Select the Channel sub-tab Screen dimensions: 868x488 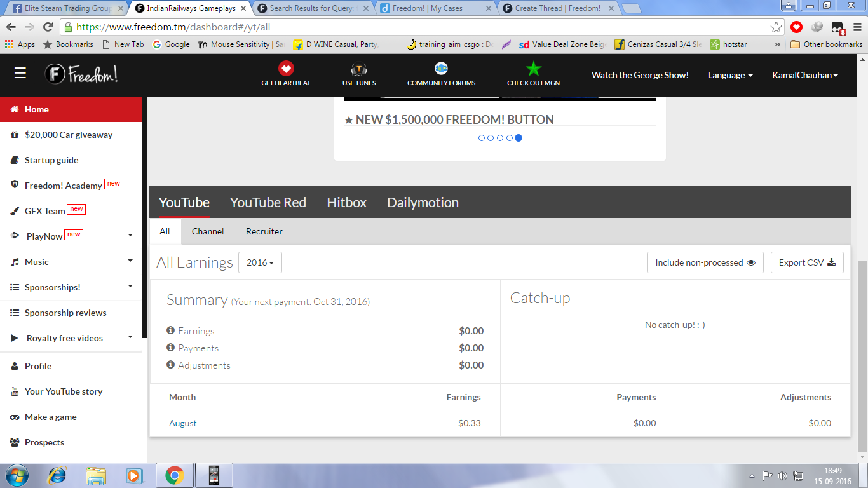(208, 231)
